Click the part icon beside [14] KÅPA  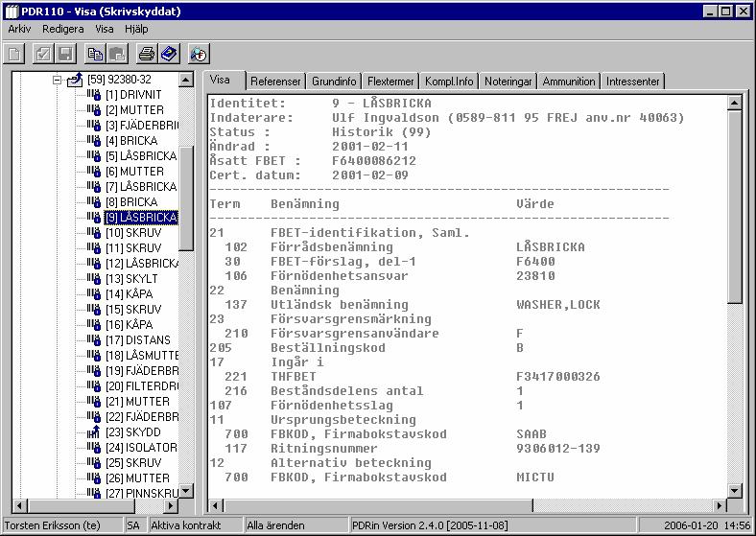click(93, 294)
